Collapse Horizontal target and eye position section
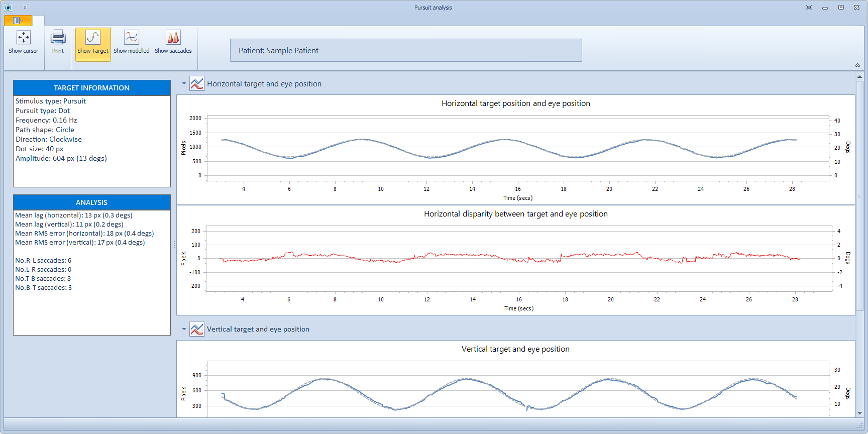 [184, 84]
